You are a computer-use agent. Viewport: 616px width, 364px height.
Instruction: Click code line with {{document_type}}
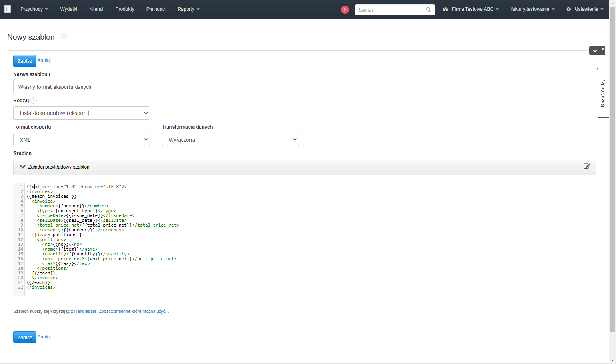tap(76, 211)
